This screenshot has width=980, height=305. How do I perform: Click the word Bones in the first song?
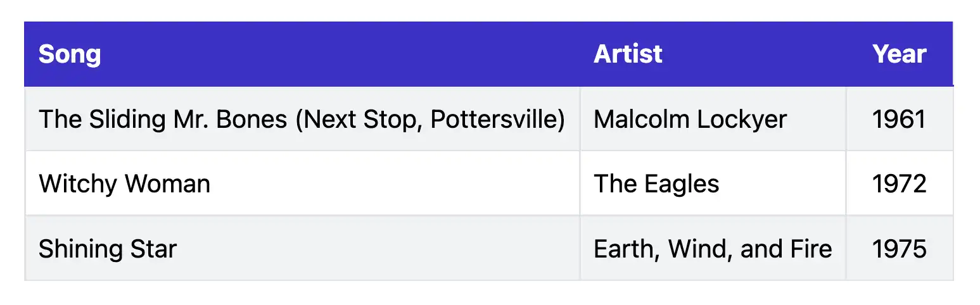coord(251,119)
